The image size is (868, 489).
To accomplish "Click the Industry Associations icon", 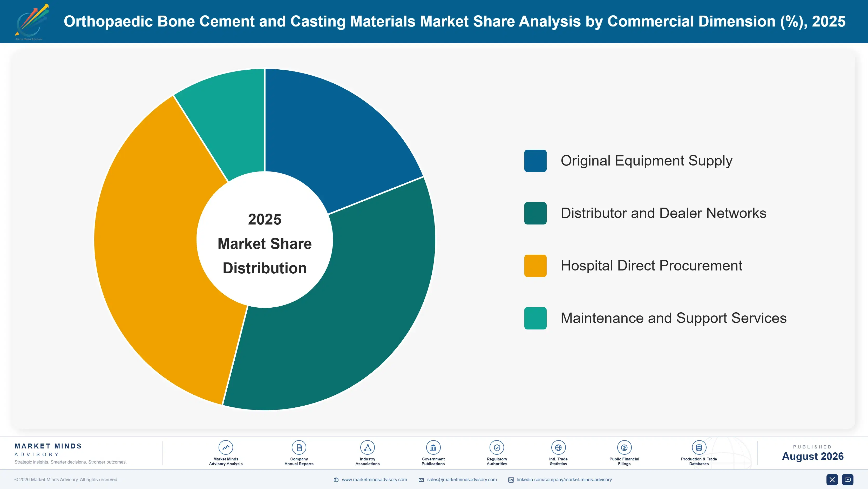I will click(x=367, y=447).
